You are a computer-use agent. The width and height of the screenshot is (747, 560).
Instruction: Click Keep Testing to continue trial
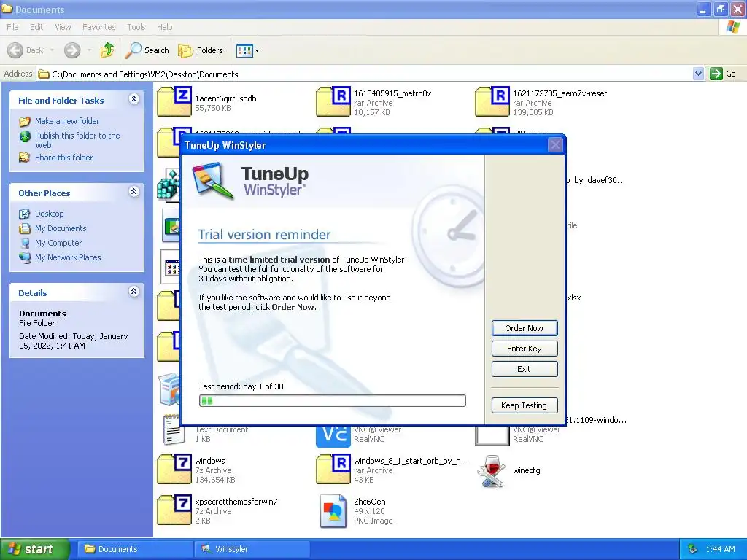click(x=524, y=405)
